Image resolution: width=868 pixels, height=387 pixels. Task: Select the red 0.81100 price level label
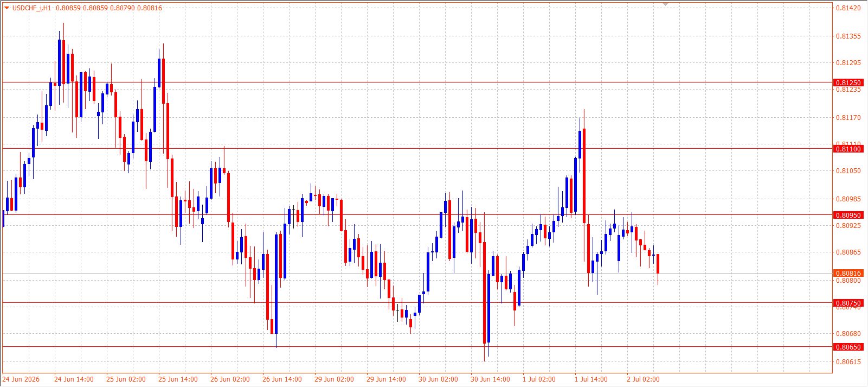tap(848, 149)
